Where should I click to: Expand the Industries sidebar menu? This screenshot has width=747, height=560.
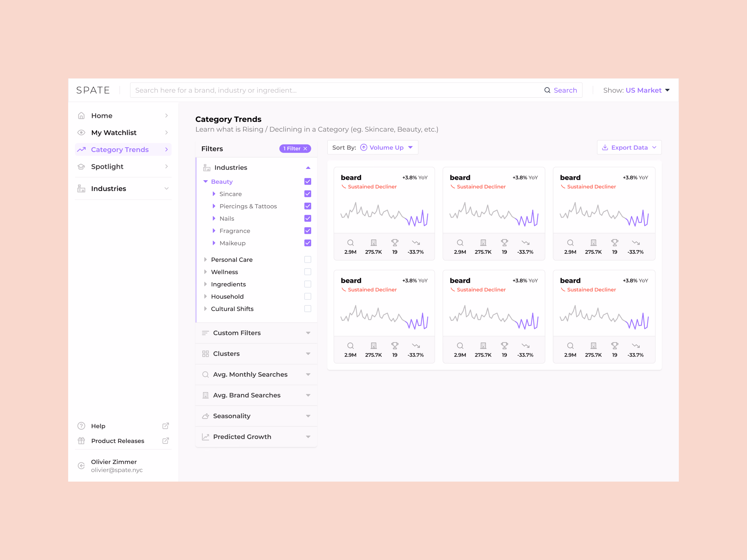click(123, 188)
